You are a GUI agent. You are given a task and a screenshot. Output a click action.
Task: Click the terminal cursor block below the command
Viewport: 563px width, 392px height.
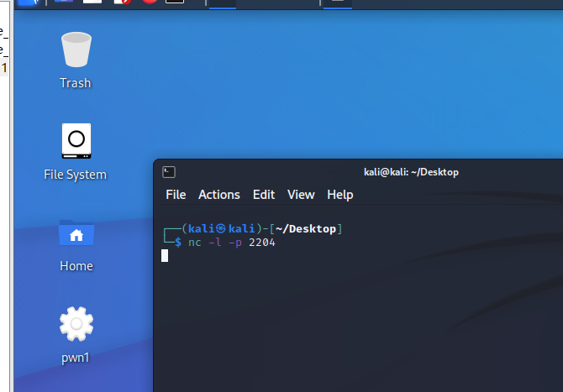pyautogui.click(x=165, y=256)
